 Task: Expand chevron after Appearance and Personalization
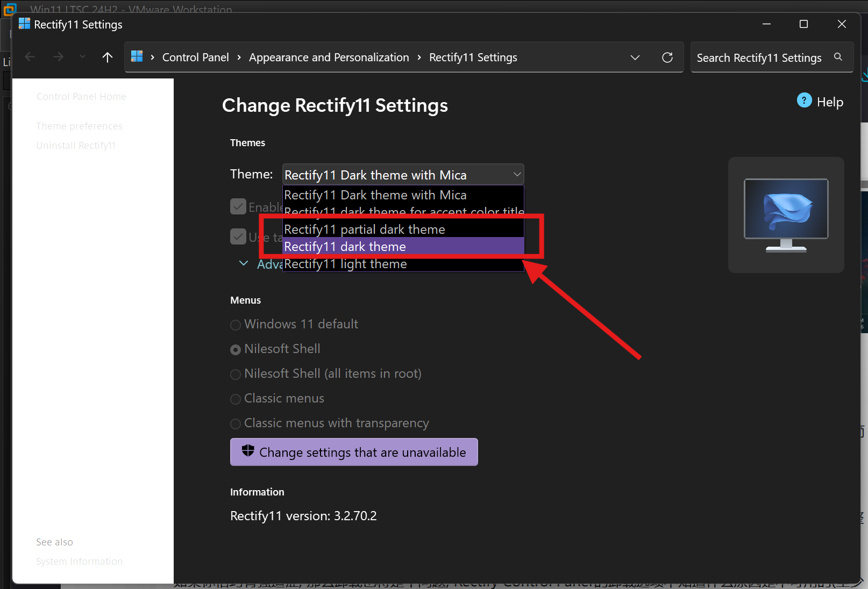tap(419, 57)
